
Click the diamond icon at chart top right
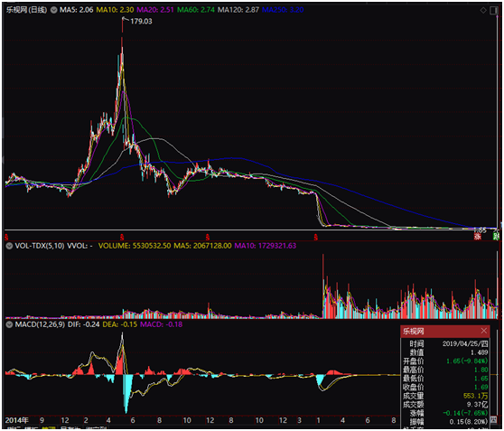483,10
